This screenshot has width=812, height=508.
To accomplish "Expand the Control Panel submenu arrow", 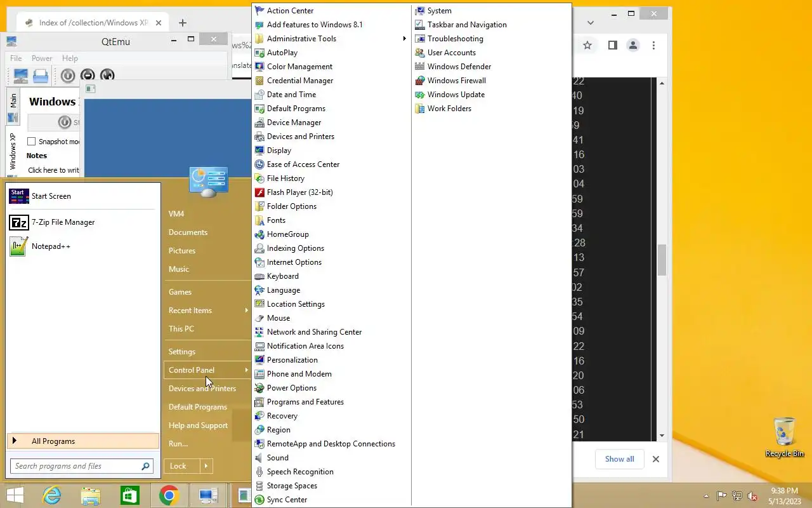I will 246,370.
